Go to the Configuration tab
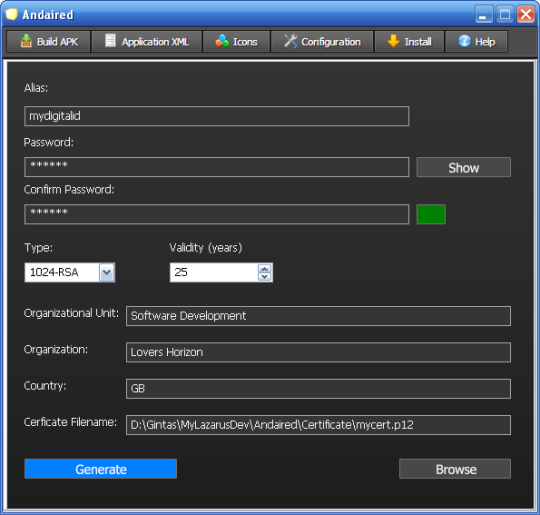 pos(322,42)
